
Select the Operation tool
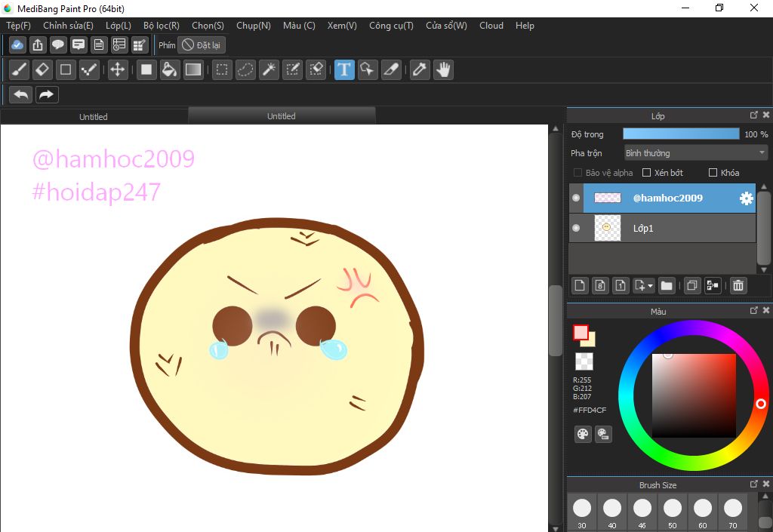click(368, 69)
